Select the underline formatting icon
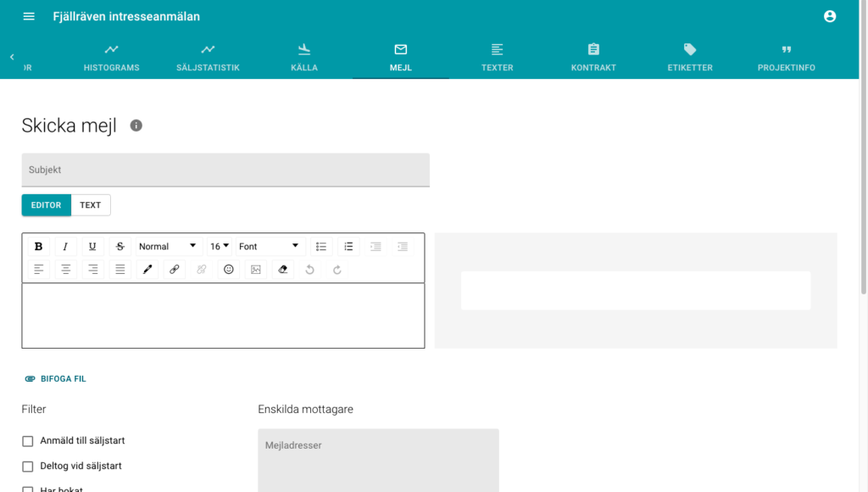868x492 pixels. click(x=92, y=246)
